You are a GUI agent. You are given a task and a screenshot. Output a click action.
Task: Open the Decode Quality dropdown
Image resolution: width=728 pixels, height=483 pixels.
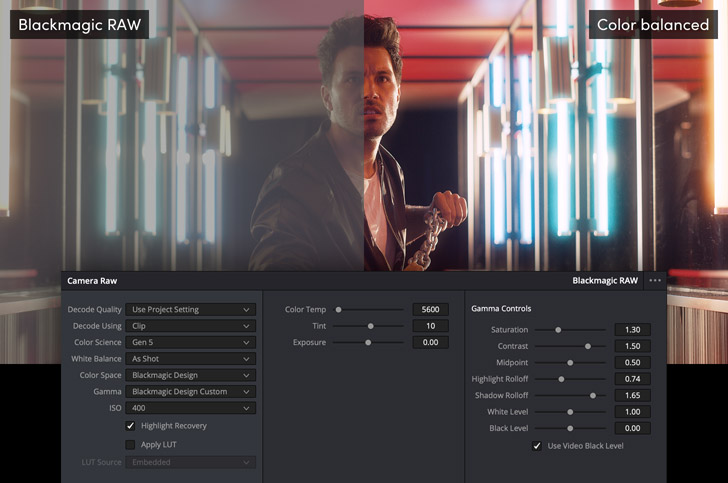click(x=191, y=310)
